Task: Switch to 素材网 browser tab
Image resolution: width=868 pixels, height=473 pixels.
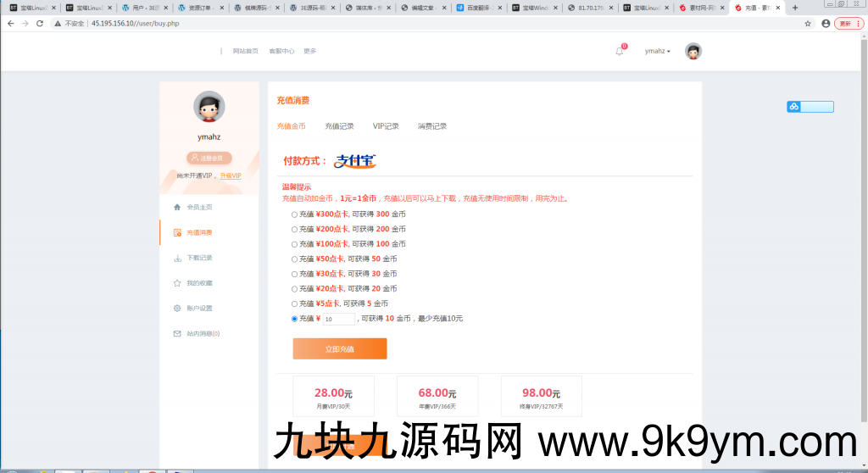Action: click(x=701, y=8)
